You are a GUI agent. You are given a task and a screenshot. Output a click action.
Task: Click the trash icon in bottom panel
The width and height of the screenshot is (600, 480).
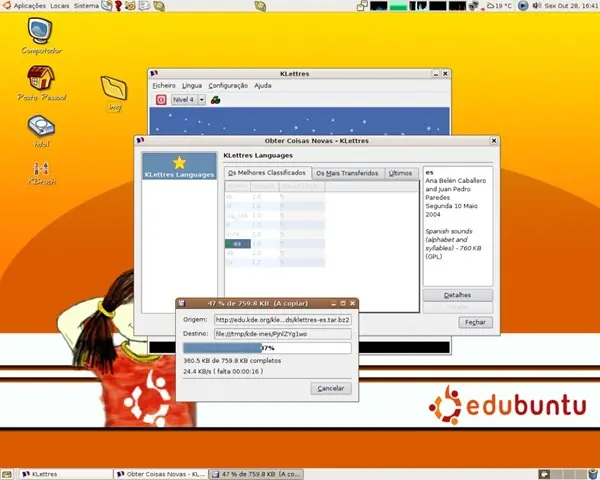click(x=593, y=474)
